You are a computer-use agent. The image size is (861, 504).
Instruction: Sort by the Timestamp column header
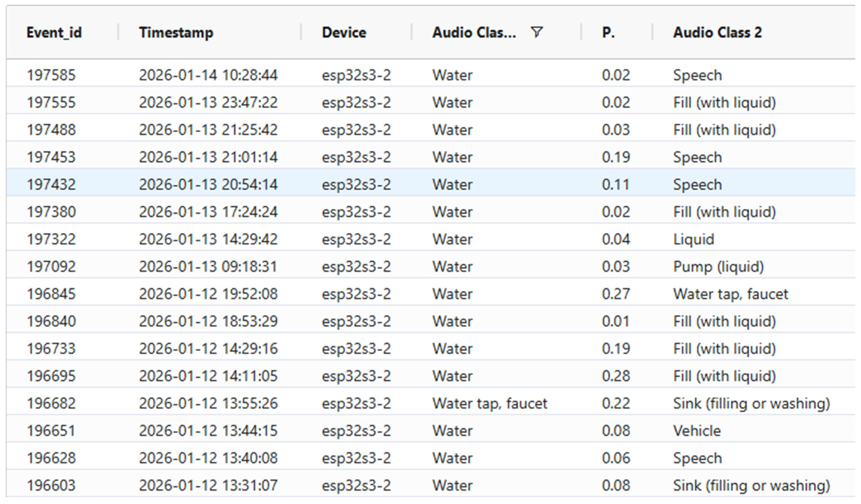coord(176,32)
